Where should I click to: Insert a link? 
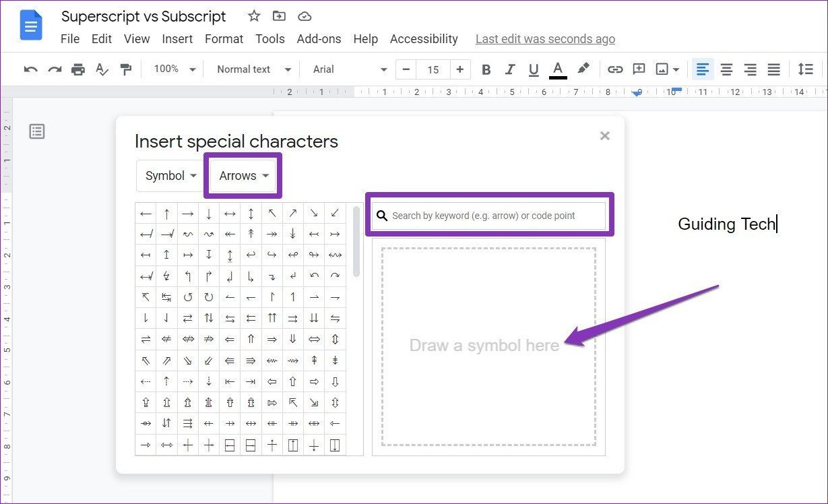(x=615, y=69)
